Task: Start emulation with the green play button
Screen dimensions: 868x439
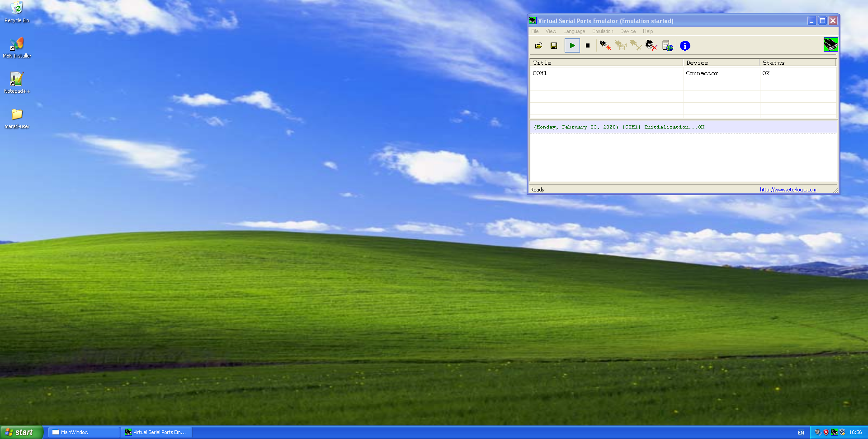Action: click(572, 45)
